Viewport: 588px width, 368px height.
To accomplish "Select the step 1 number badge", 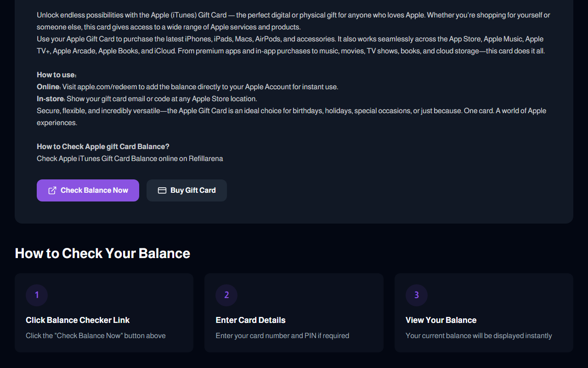I will (x=37, y=295).
